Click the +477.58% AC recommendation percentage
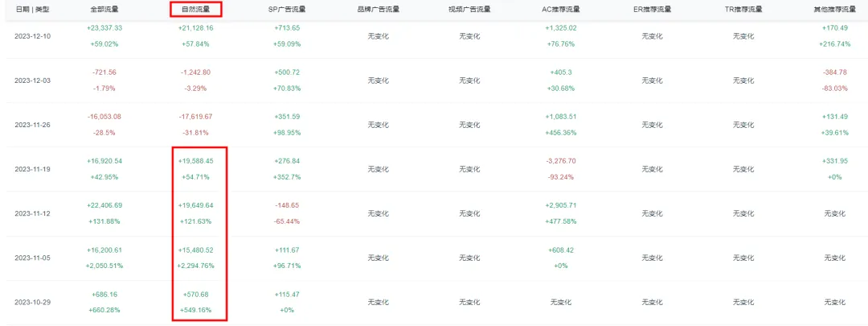 tap(561, 221)
